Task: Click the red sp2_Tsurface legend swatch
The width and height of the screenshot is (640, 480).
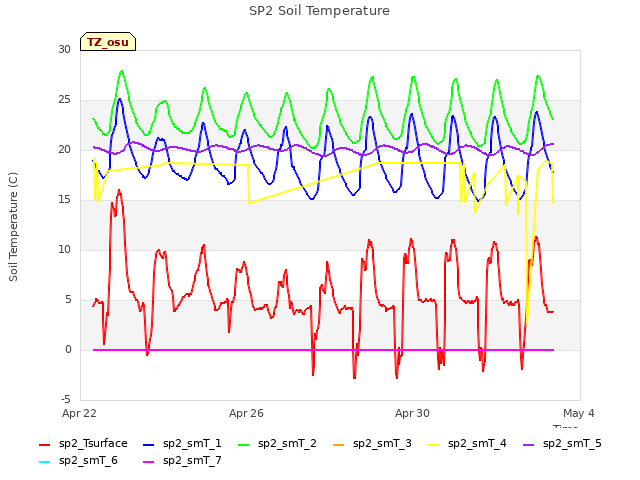Action: [44, 444]
